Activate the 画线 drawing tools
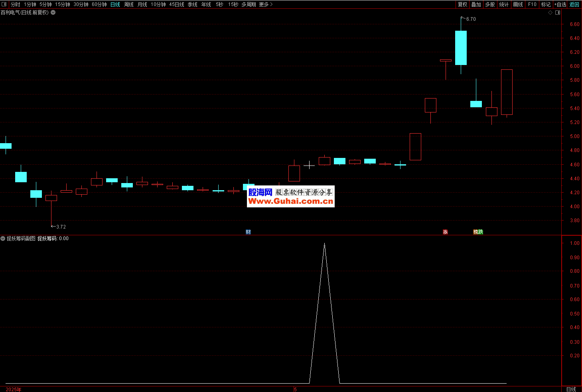 (x=518, y=4)
